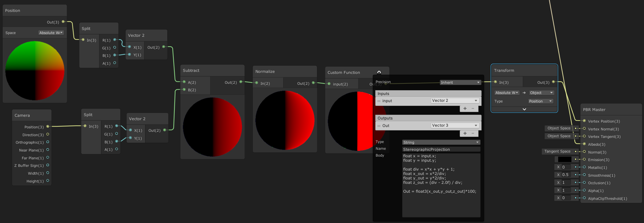Grab the reorder handle beside 'Out' row
The height and width of the screenshot is (223, 644).
coord(379,126)
